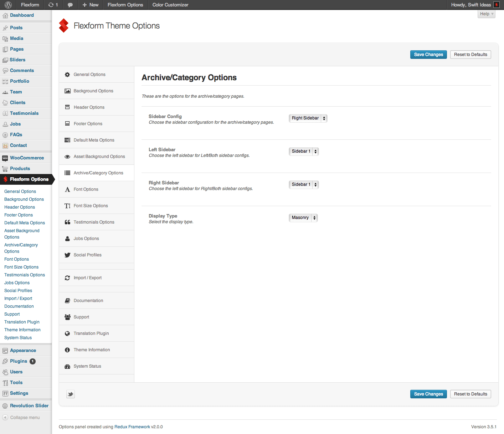Image resolution: width=504 pixels, height=434 pixels.
Task: Open the Right Sidebar selection dropdown
Action: 304,184
